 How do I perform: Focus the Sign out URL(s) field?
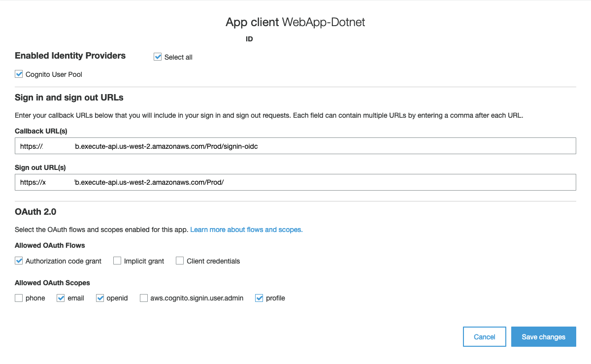(295, 182)
